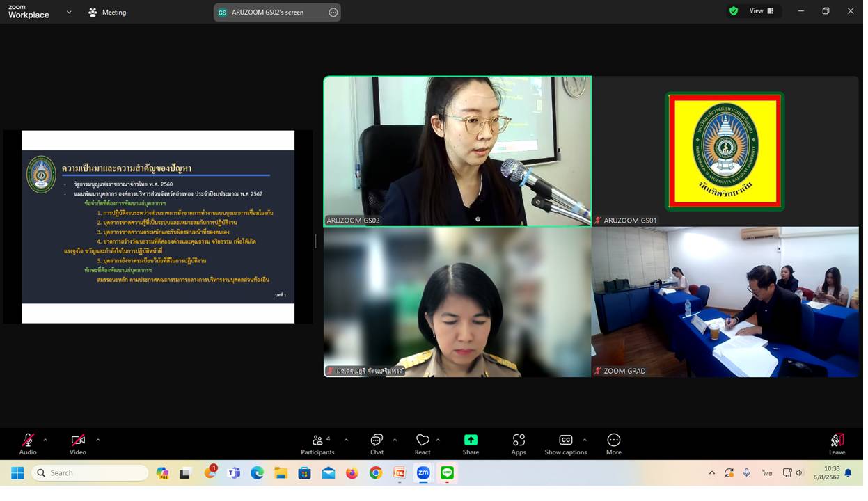Click the ARUZOOM GS02 name label
This screenshot has width=868, height=501.
pos(355,221)
